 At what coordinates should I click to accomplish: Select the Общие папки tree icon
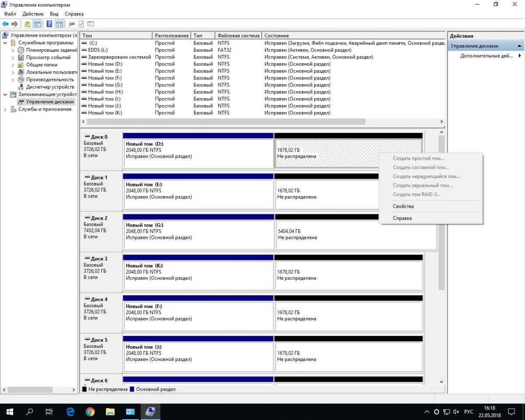[21, 65]
